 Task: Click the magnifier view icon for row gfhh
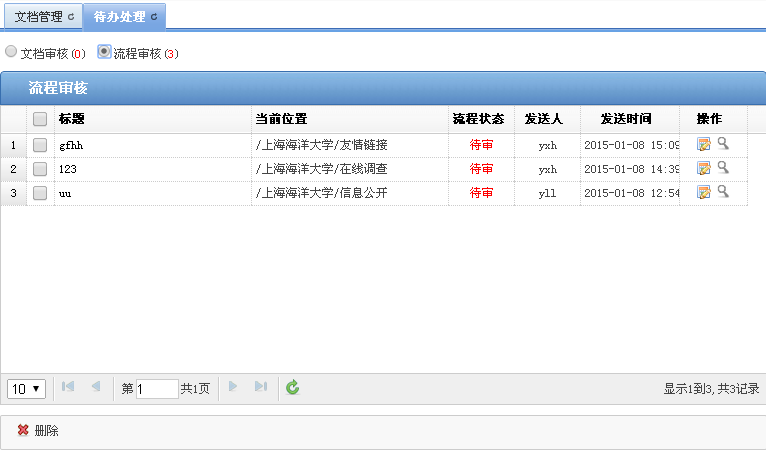(723, 144)
